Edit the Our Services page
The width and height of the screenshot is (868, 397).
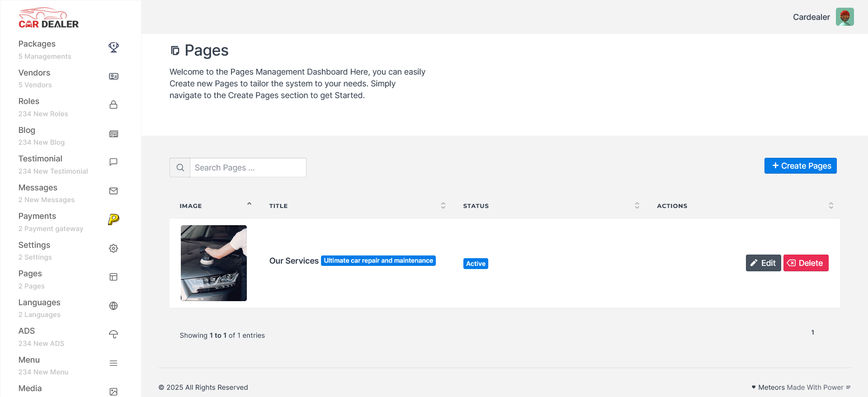(763, 263)
